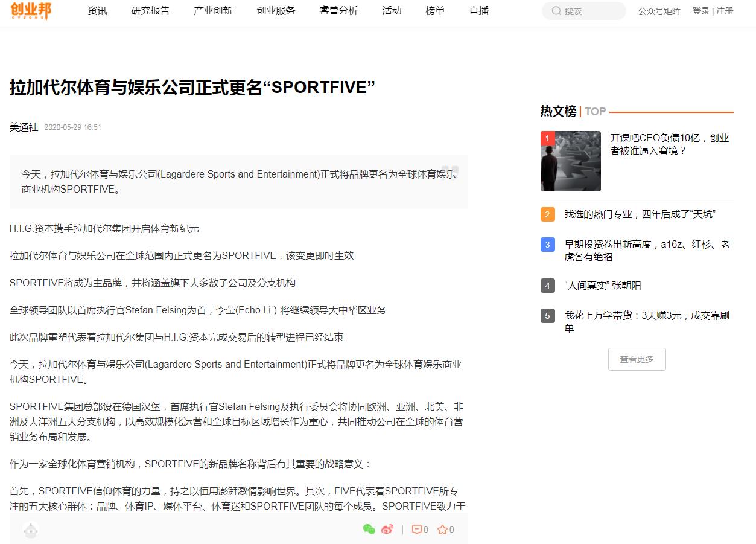
Task: Click the search magnifier icon
Action: click(x=556, y=11)
